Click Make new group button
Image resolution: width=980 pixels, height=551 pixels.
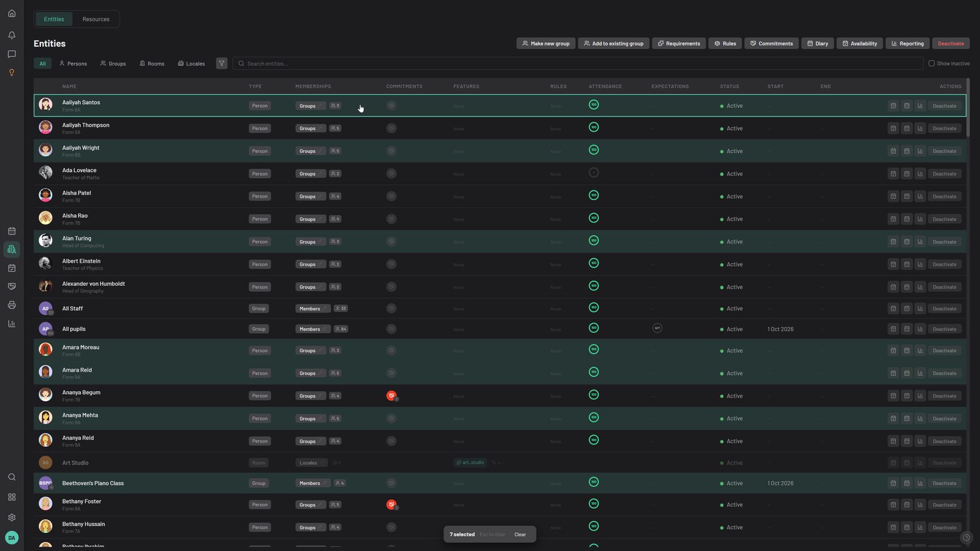[546, 43]
